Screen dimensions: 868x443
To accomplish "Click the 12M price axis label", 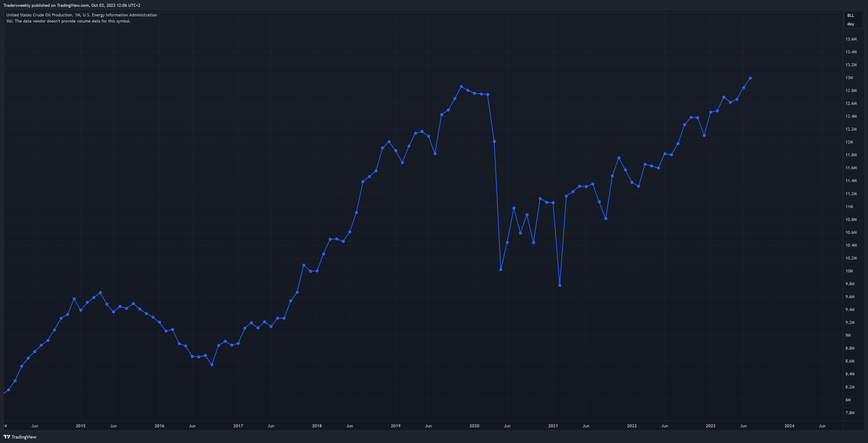I will pos(849,142).
